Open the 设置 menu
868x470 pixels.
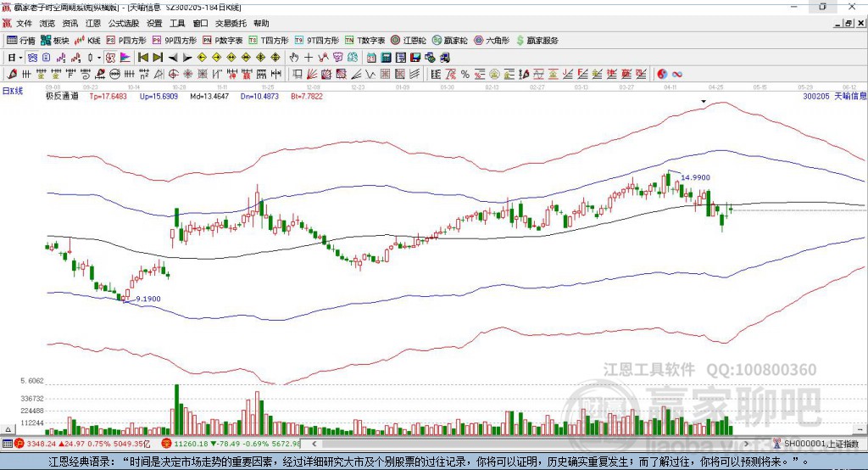coord(154,23)
